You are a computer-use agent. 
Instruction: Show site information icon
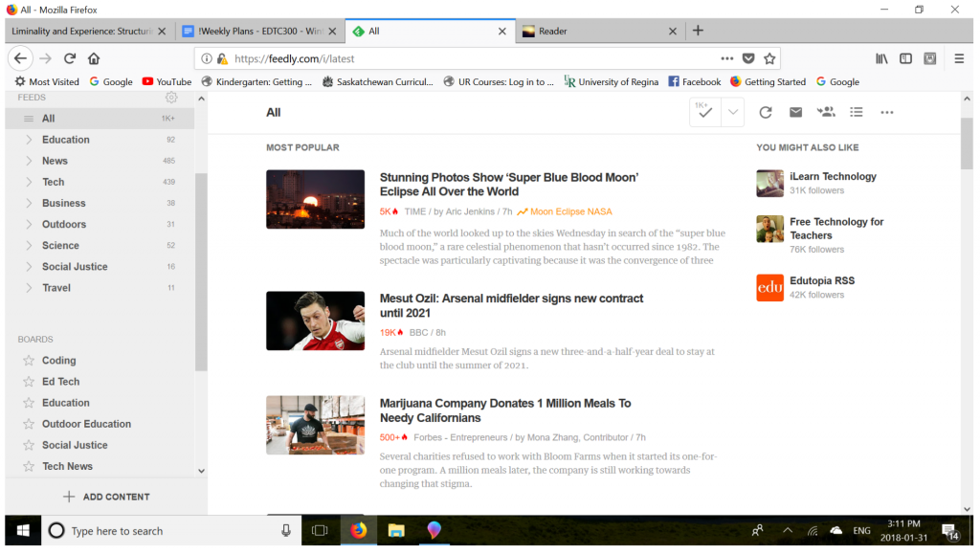click(x=207, y=58)
